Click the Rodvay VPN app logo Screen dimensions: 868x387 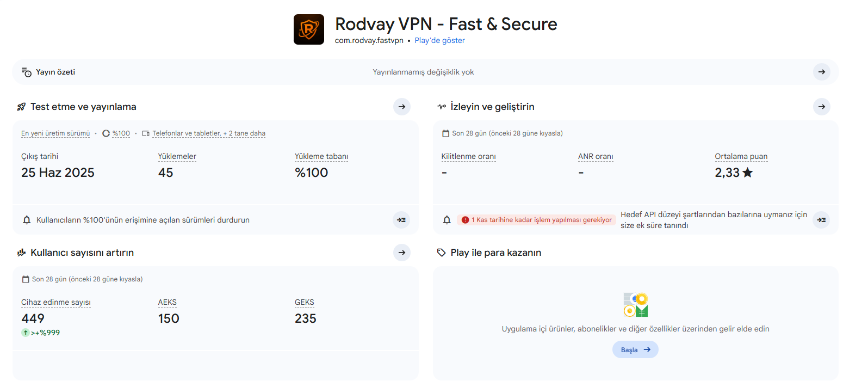[309, 29]
